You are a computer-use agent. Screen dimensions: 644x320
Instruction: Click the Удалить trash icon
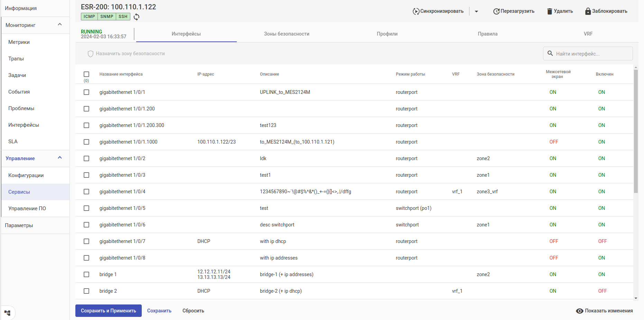click(x=550, y=11)
